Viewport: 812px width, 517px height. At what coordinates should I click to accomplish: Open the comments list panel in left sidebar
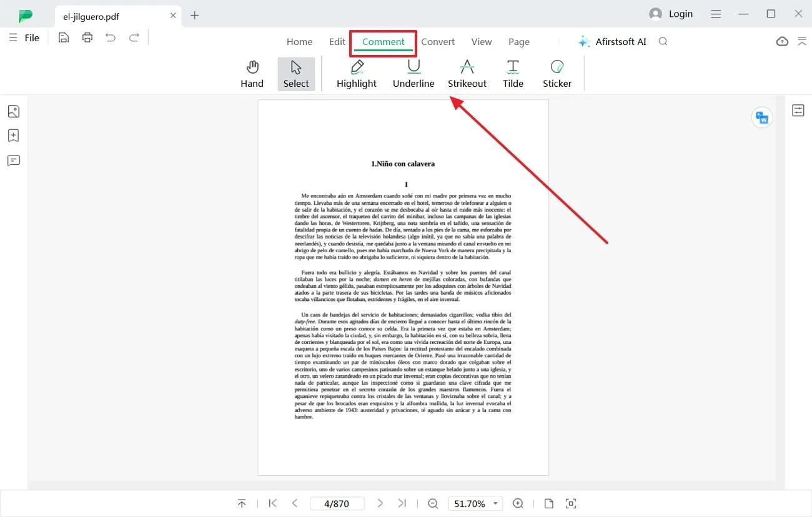[x=14, y=160]
